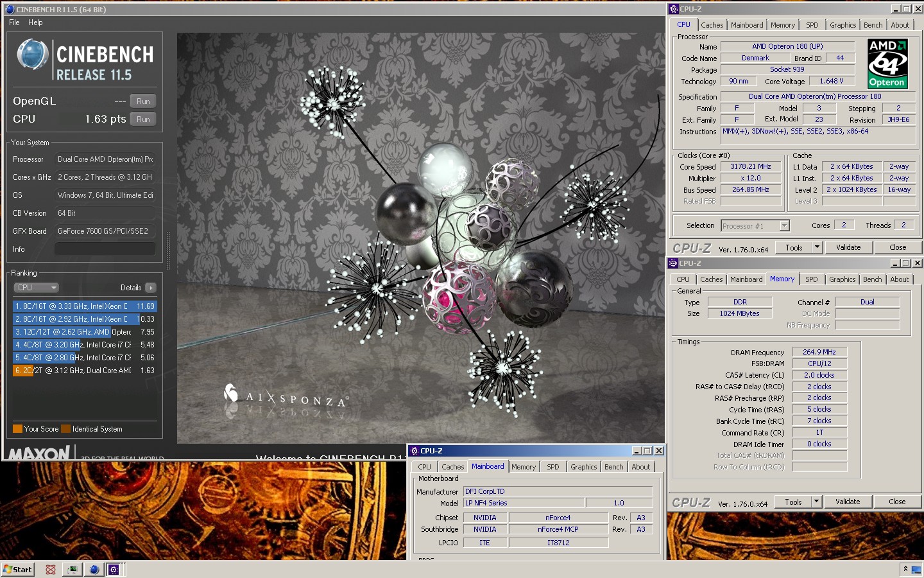
Task: Click Validate in top CPU-Z window
Action: click(x=848, y=247)
